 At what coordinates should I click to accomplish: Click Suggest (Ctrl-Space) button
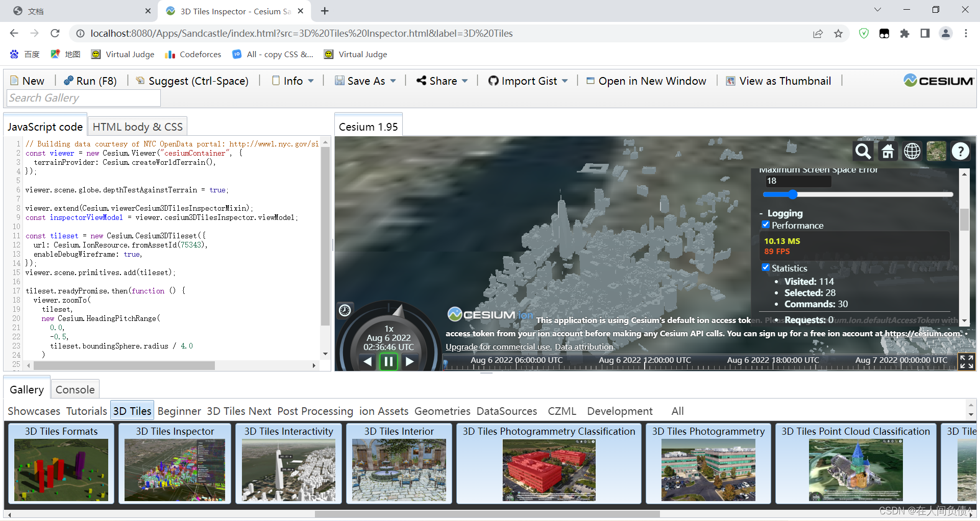click(x=192, y=81)
